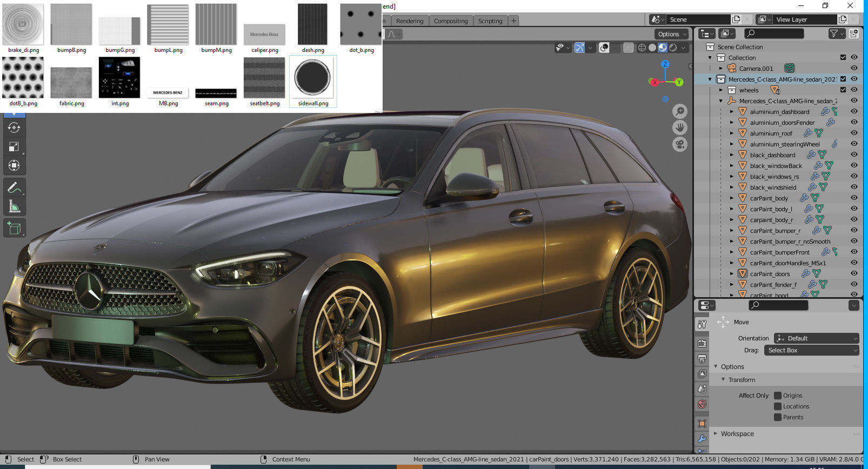Select the Add Cube tool
Screen dimensions: 868x469
point(14,228)
